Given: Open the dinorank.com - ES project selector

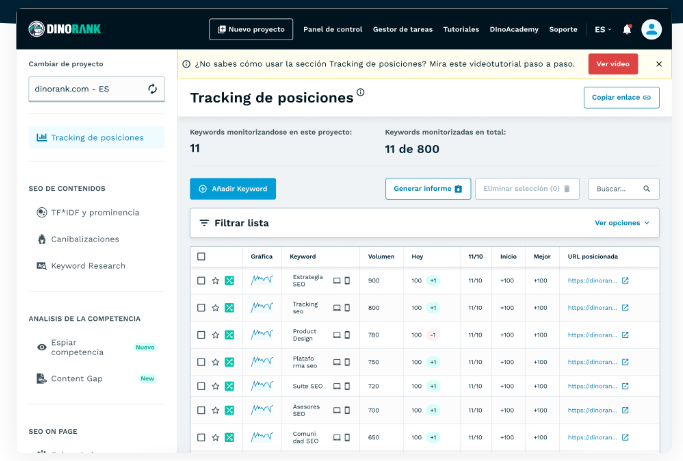Looking at the screenshot, I should click(97, 89).
